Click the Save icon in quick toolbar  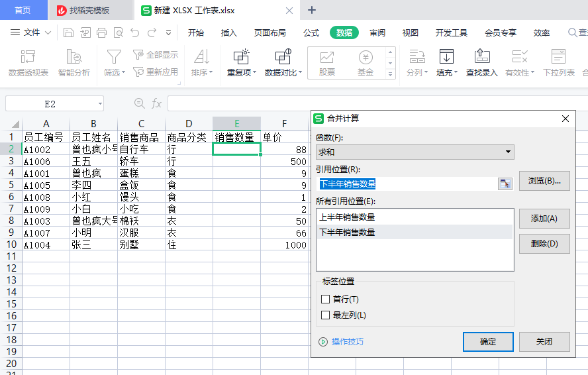[68, 32]
